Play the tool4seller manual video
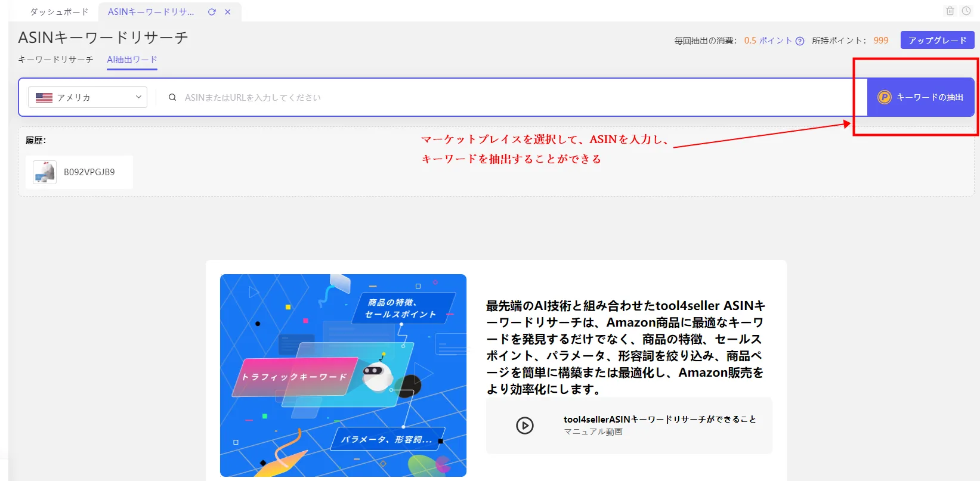The image size is (980, 481). (x=525, y=426)
